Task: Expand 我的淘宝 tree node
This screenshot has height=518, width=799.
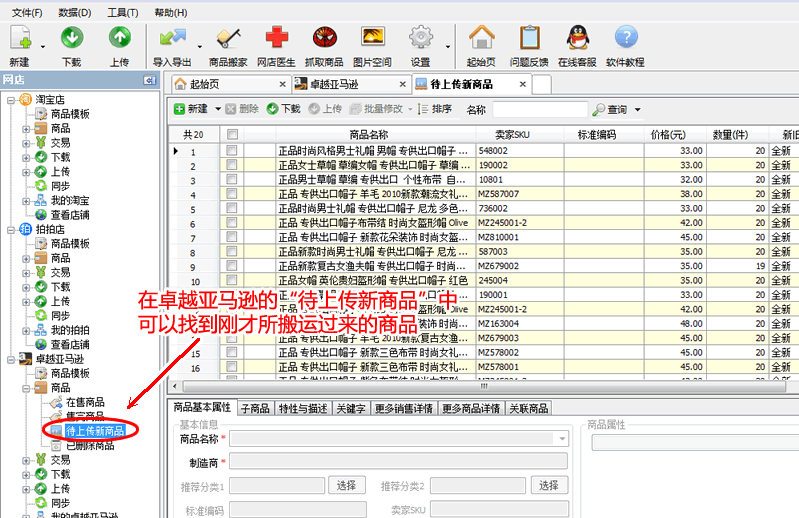Action: (x=26, y=201)
